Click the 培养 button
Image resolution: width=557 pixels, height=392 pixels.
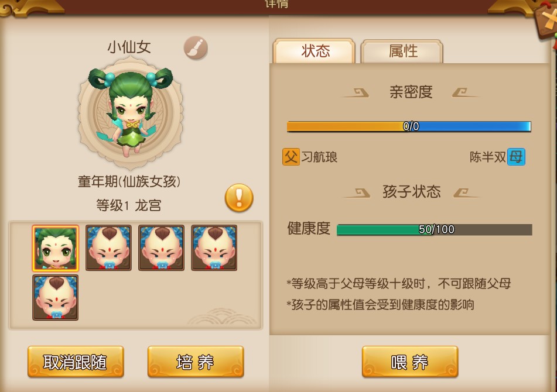tap(196, 362)
